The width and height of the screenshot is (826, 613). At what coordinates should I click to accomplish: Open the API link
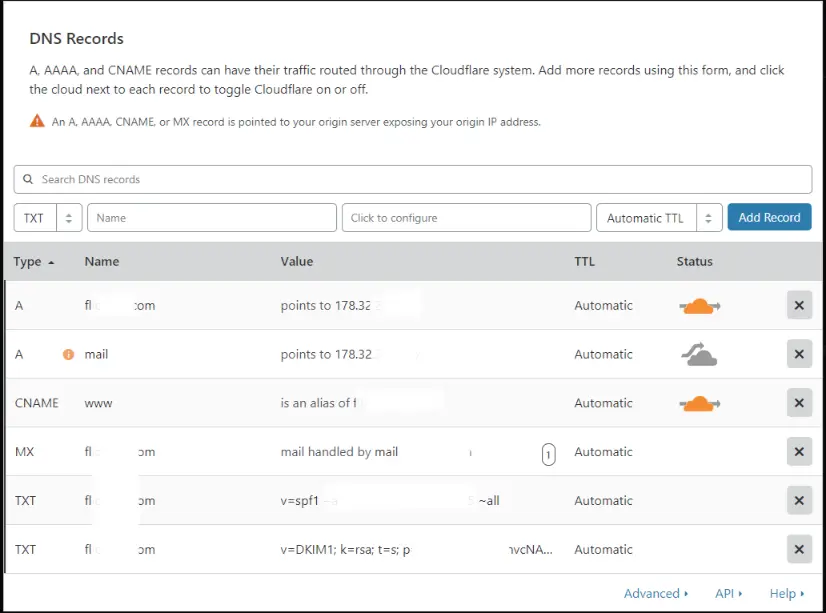coord(729,594)
